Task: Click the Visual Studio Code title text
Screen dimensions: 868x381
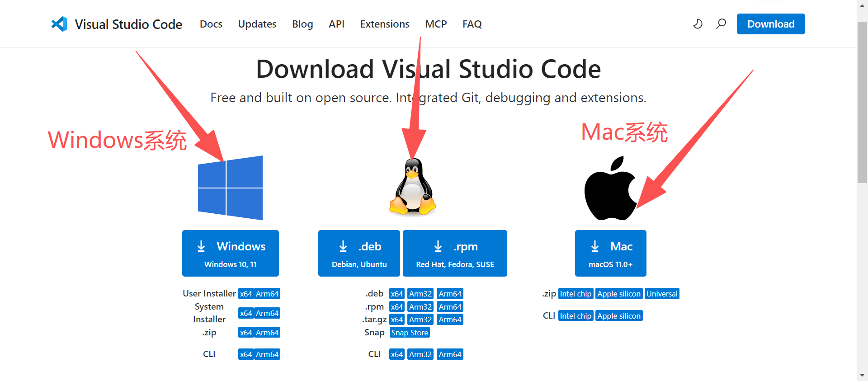Action: (x=128, y=24)
